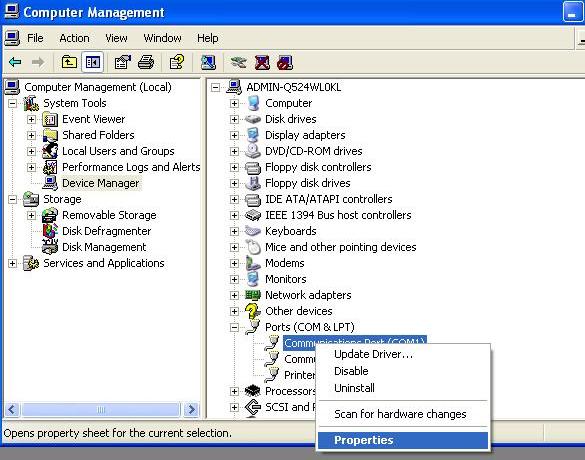585x460 pixels.
Task: Expand the Monitors category
Action: [234, 279]
